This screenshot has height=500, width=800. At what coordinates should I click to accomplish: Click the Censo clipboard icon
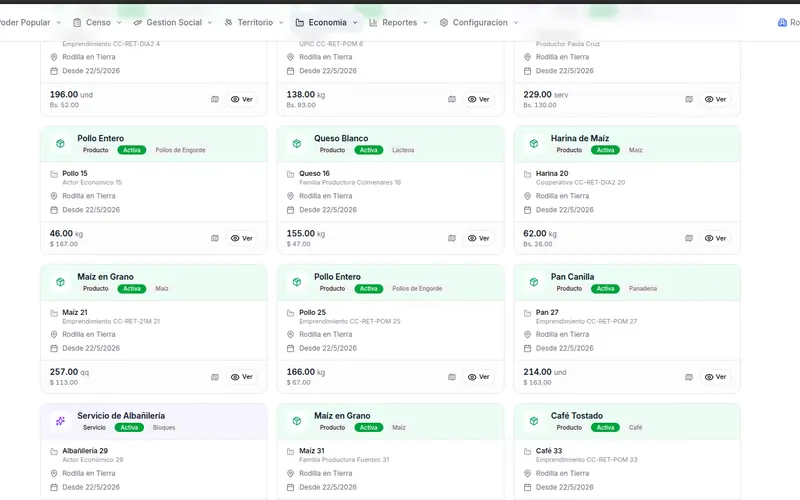click(77, 22)
